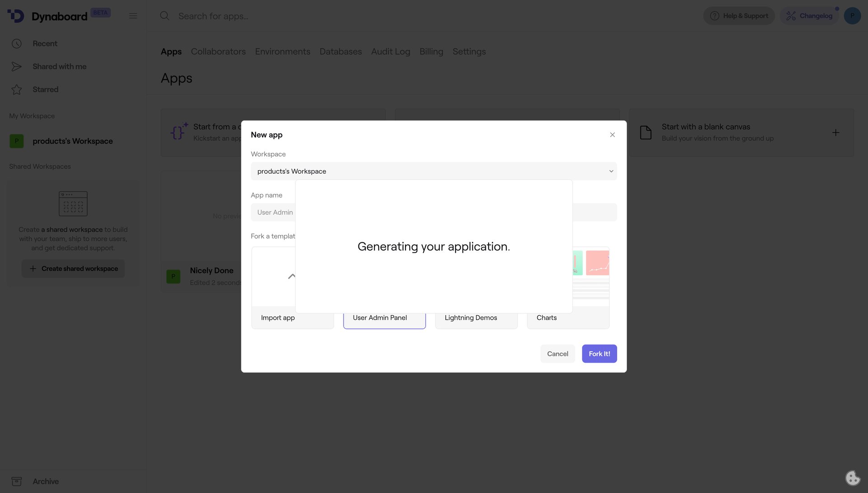The image size is (868, 493).
Task: Switch to the Databases tab
Action: click(x=340, y=52)
